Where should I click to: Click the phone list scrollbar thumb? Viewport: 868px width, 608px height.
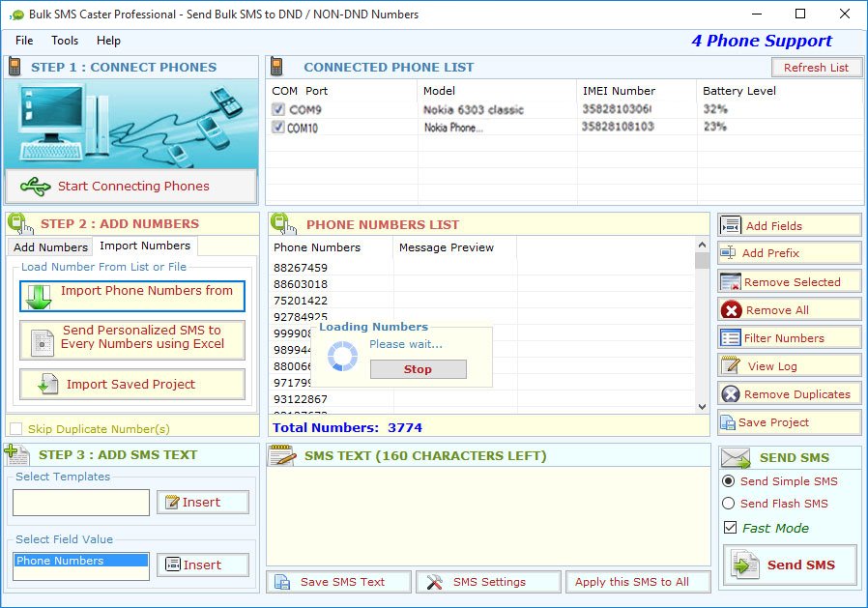point(702,260)
